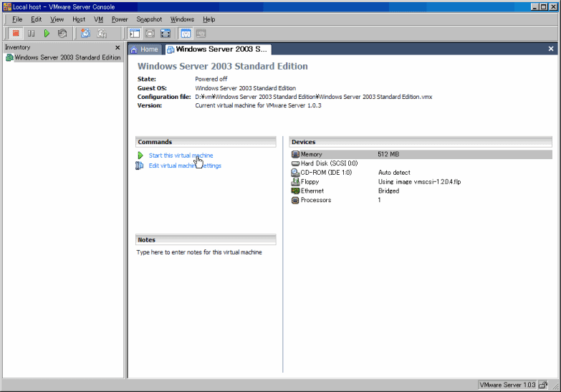The height and width of the screenshot is (392, 561).
Task: Click the Processors device icon
Action: pos(295,200)
